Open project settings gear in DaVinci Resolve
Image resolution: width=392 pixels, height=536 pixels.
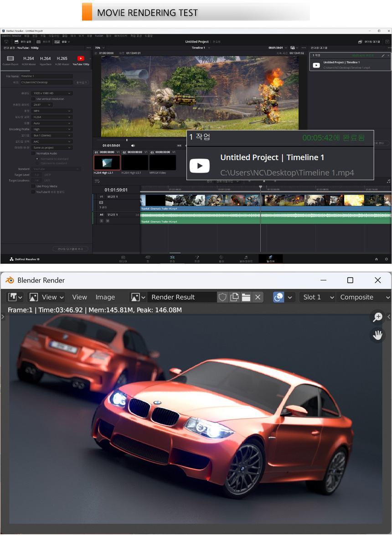pyautogui.click(x=387, y=259)
